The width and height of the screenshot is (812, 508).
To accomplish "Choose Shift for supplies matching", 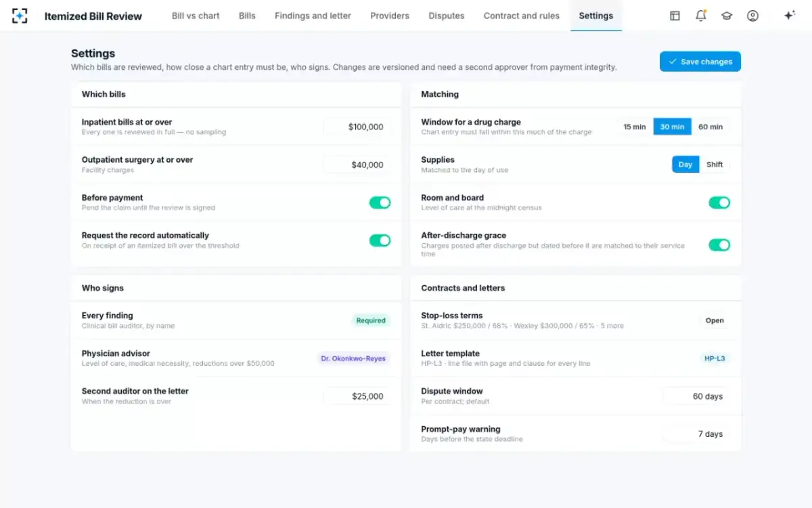I will (x=715, y=165).
